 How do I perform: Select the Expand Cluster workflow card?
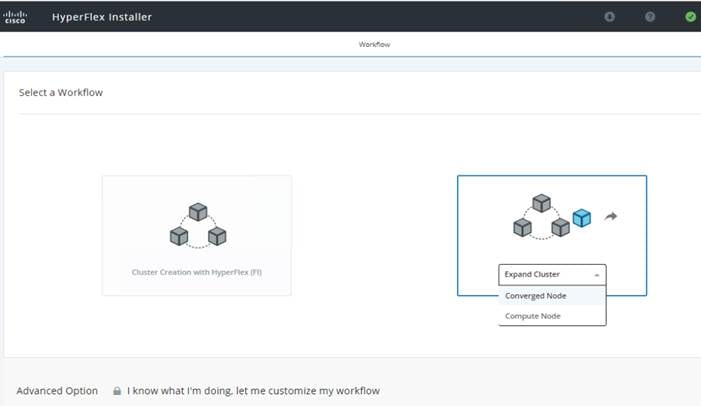click(x=551, y=200)
